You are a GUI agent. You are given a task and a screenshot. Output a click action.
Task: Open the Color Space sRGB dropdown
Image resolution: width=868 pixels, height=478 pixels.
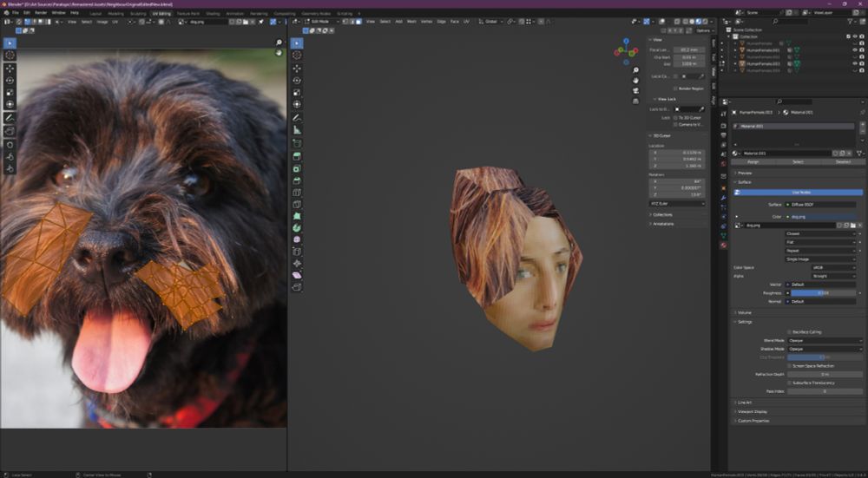pos(833,268)
